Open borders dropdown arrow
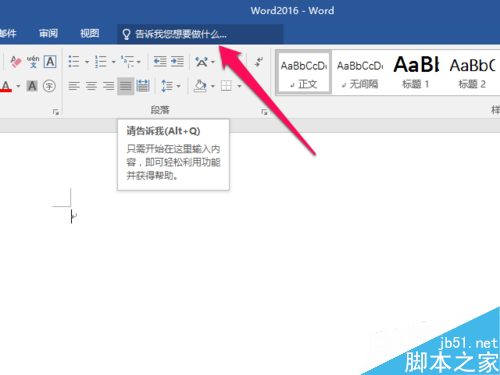Image resolution: width=500 pixels, height=375 pixels. click(239, 86)
